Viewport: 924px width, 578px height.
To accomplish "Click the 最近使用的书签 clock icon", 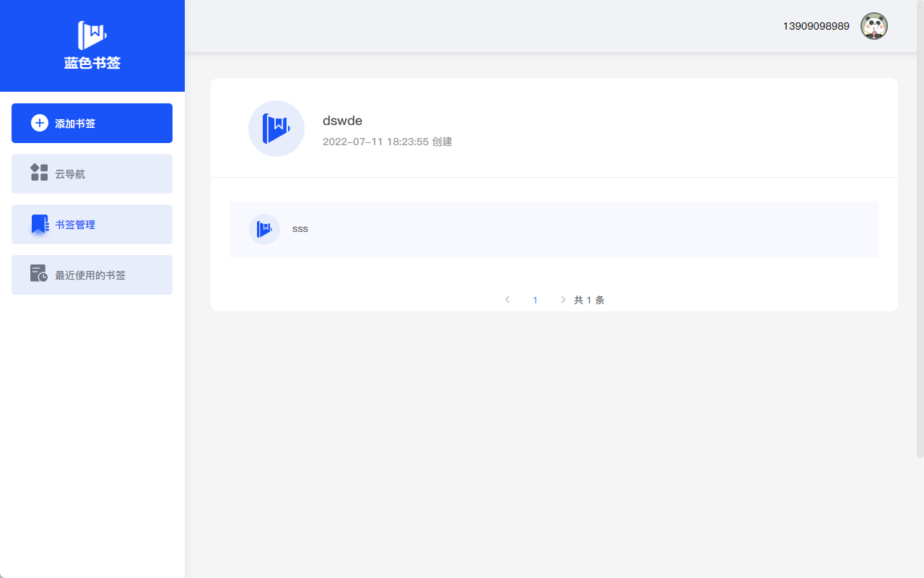I will point(39,273).
